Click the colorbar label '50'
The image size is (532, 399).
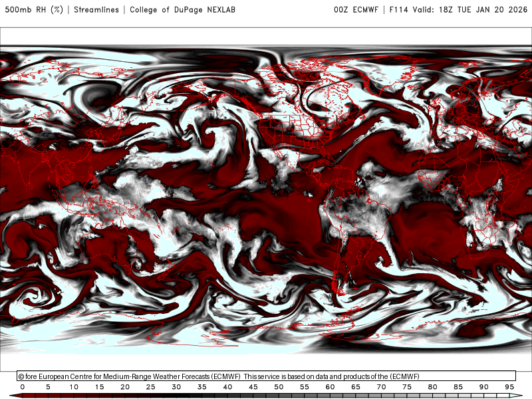tap(279, 387)
